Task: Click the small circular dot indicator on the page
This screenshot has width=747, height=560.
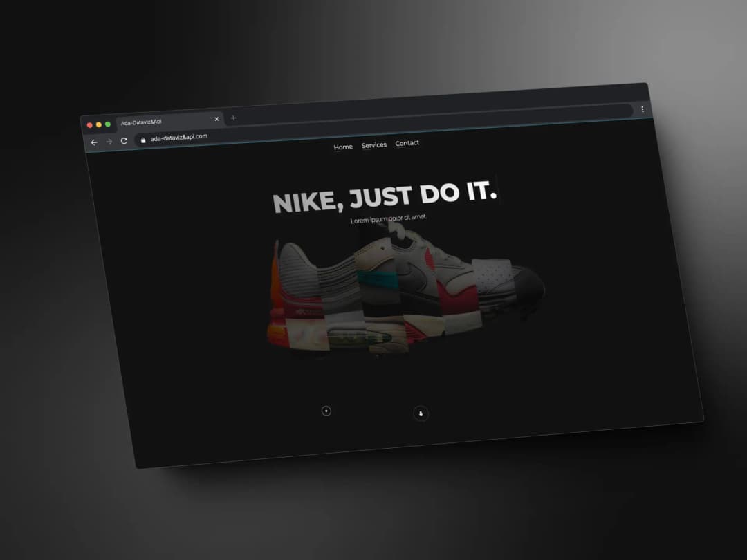Action: [326, 411]
